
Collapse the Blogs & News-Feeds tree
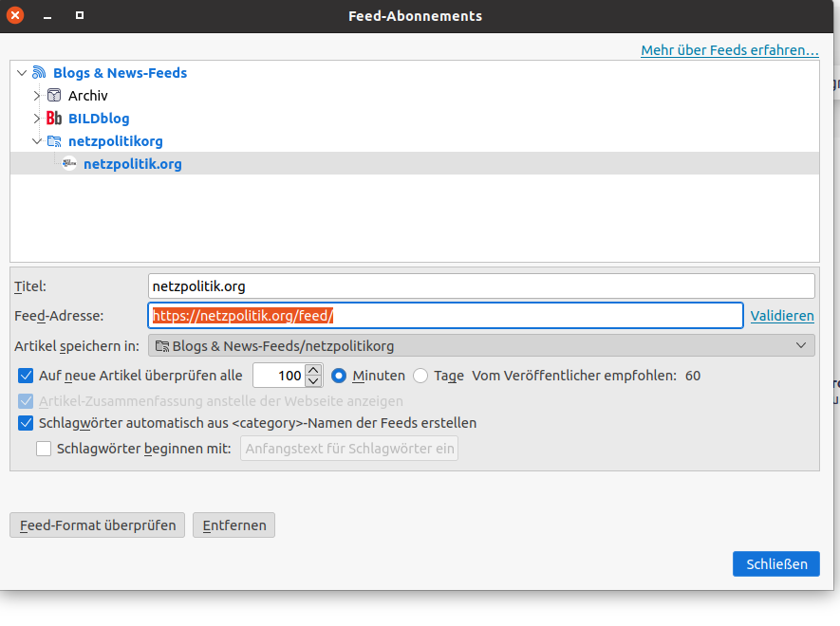tap(22, 72)
